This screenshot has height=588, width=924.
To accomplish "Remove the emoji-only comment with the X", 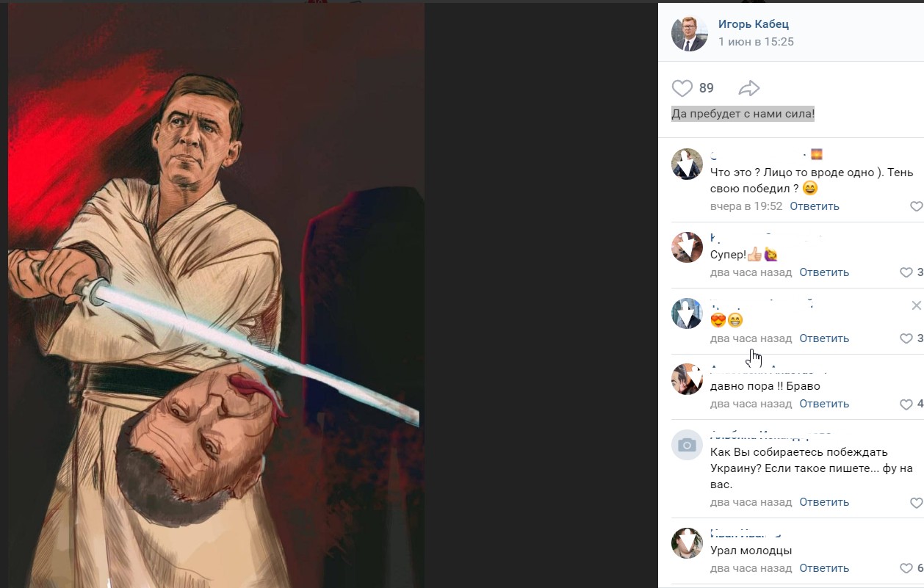I will tap(916, 305).
